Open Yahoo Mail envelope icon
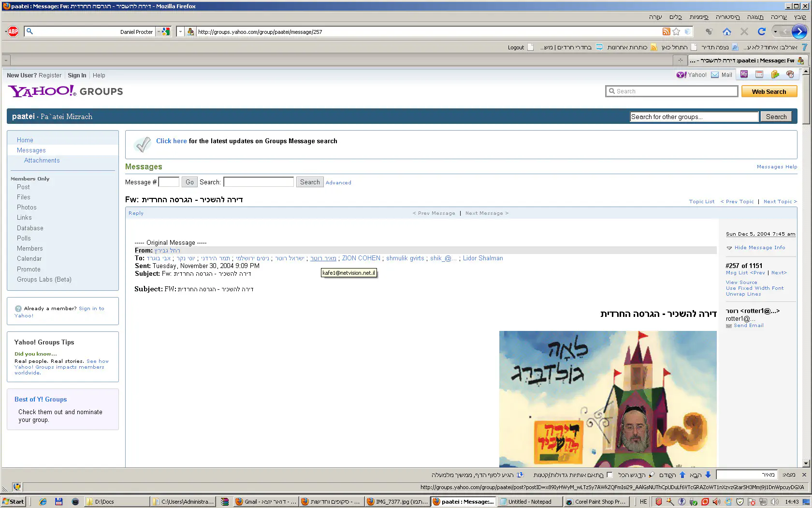812x508 pixels. [715, 75]
